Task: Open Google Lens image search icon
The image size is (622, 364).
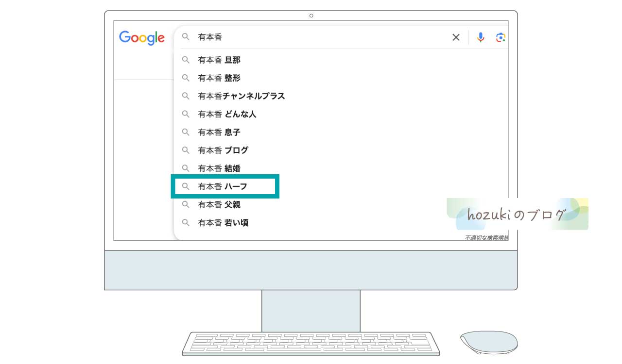Action: 501,37
